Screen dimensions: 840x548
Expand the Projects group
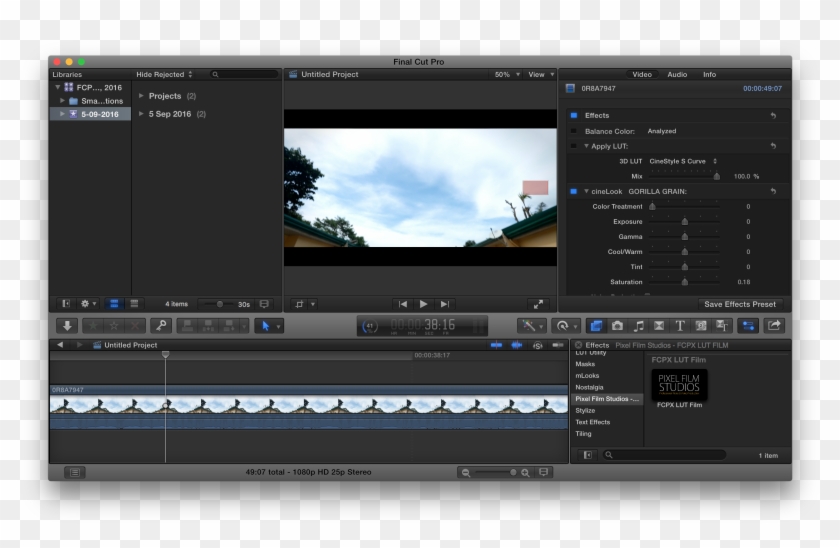(x=141, y=96)
